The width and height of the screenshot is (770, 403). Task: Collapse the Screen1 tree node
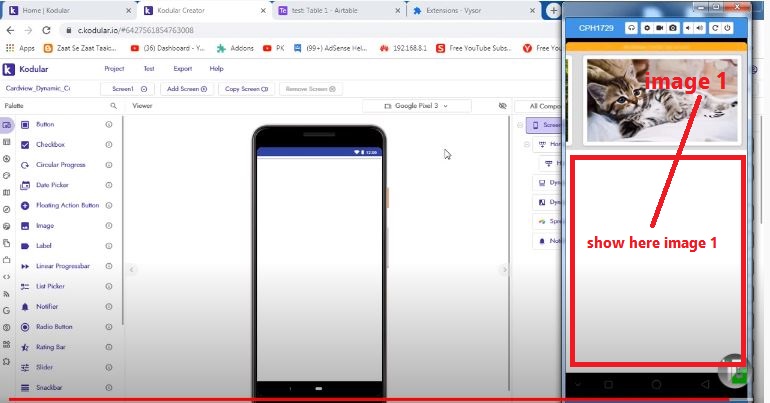pyautogui.click(x=520, y=125)
